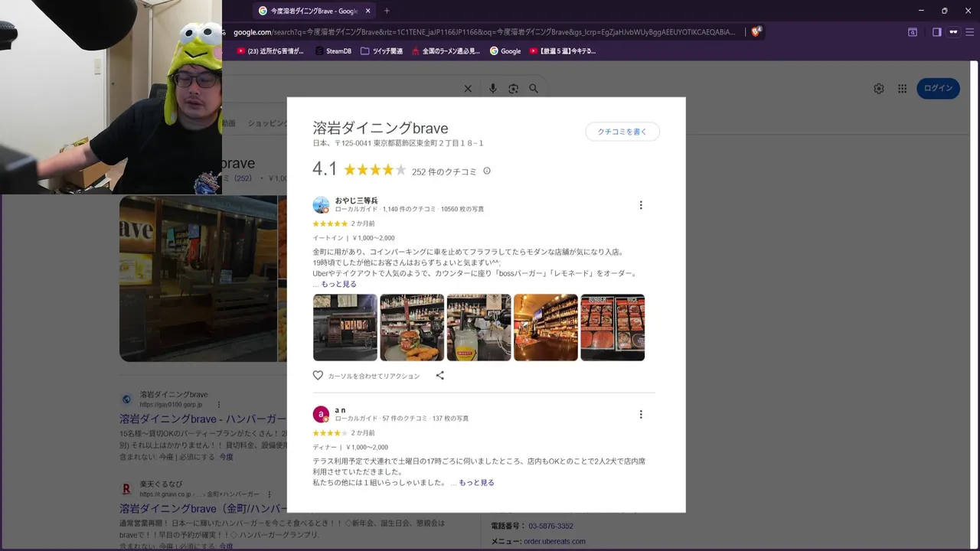Clear the Google search box with X

click(468, 89)
